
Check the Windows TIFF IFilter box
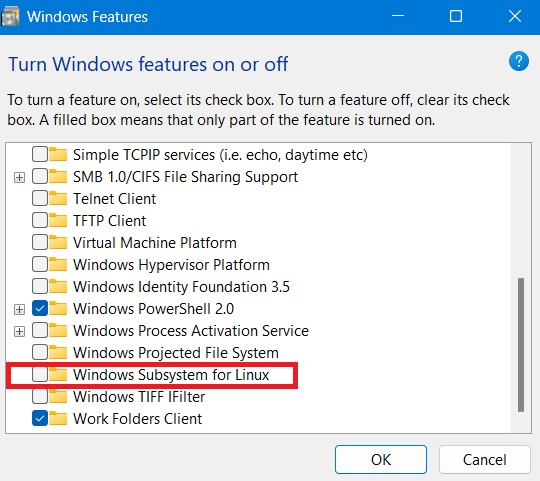coord(40,397)
